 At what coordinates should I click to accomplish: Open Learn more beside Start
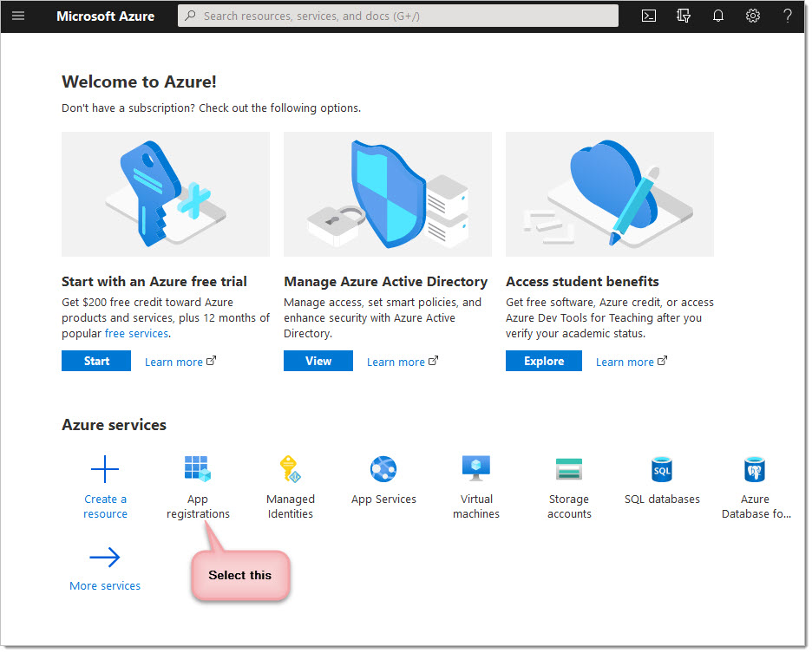click(x=174, y=362)
